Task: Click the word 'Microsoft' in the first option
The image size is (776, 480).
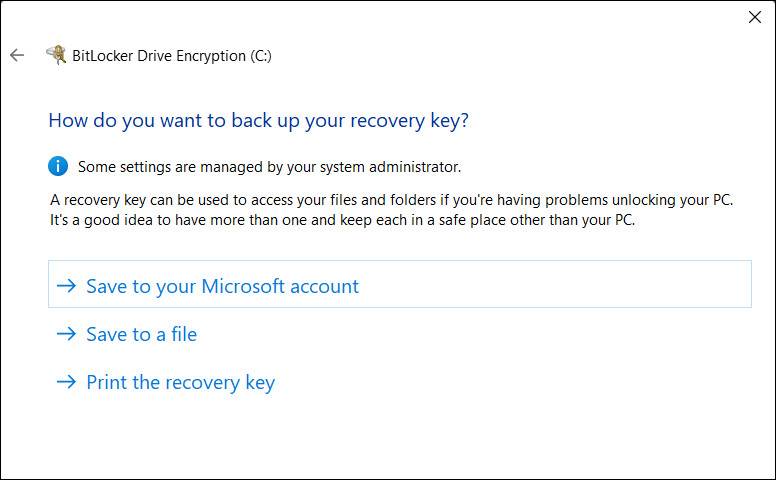Action: [243, 286]
